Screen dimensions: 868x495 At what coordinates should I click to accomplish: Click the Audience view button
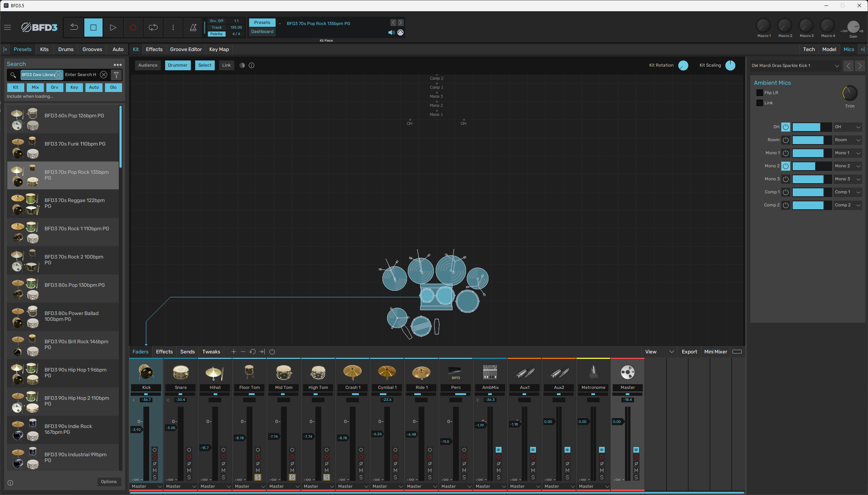click(148, 65)
